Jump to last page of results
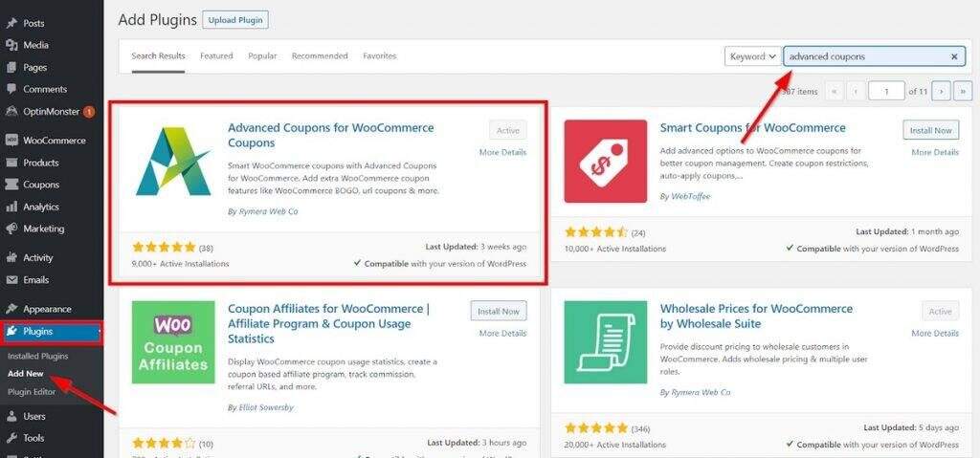The width and height of the screenshot is (980, 458). tap(963, 91)
